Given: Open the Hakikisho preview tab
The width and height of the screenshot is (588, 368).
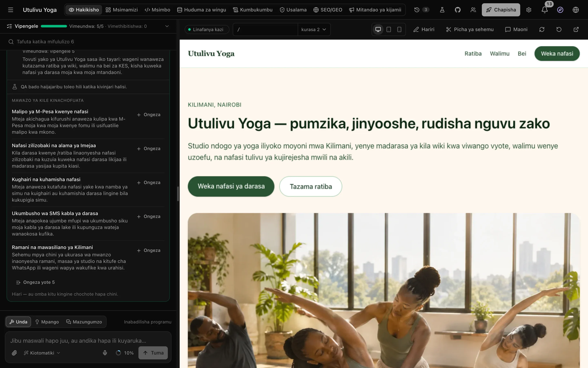Looking at the screenshot, I should point(84,10).
